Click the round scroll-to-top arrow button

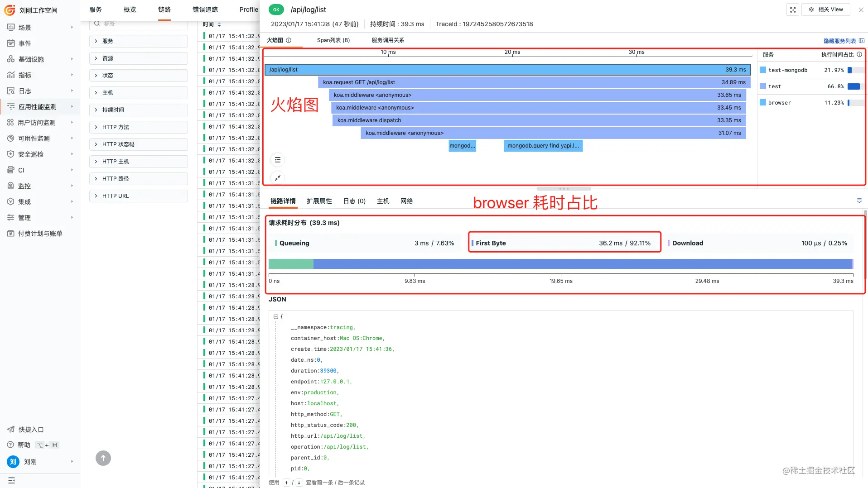[x=103, y=458]
